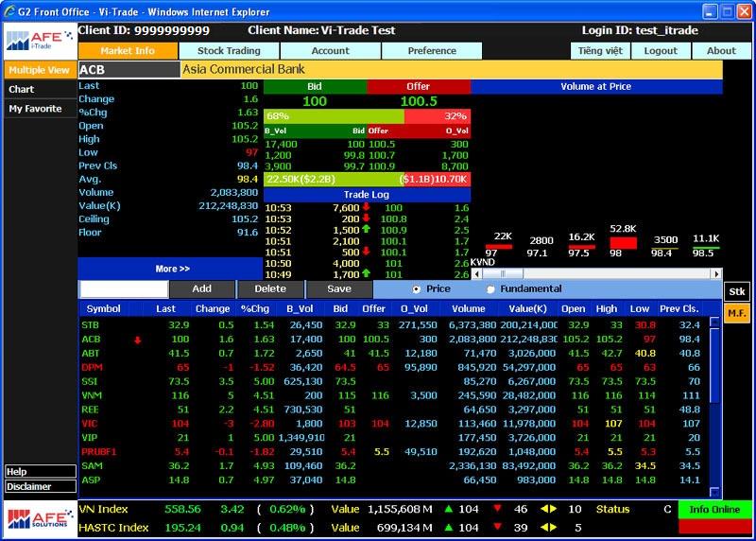Click the 98 price red volume bar

pyautogui.click(x=623, y=243)
